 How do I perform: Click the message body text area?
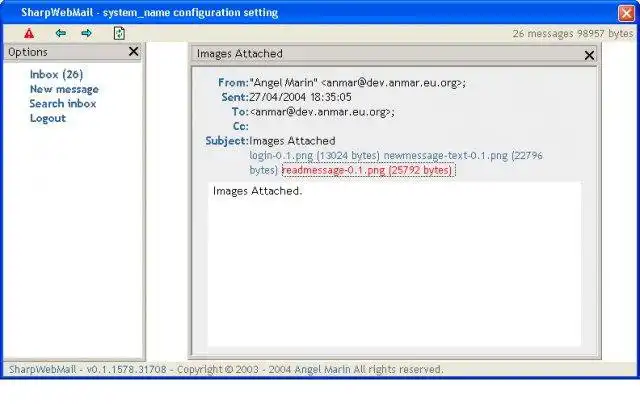coord(394,264)
